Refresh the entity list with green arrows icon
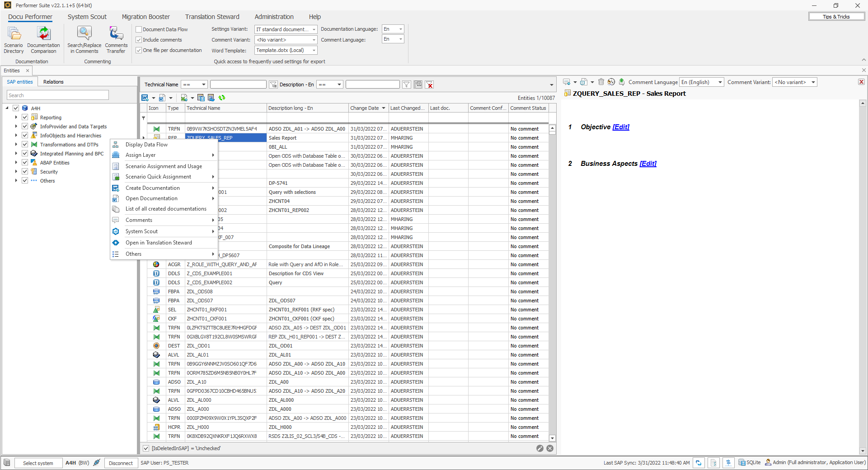Viewport: 868px width, 470px height. click(x=222, y=98)
